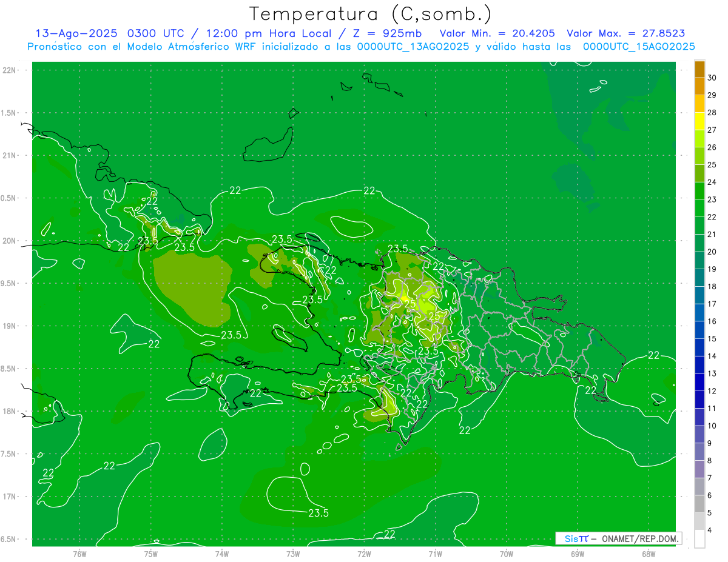This screenshot has width=728, height=562.
Task: Click the "0000UTC_13AGO2025" initialization stamp
Action: 413,47
